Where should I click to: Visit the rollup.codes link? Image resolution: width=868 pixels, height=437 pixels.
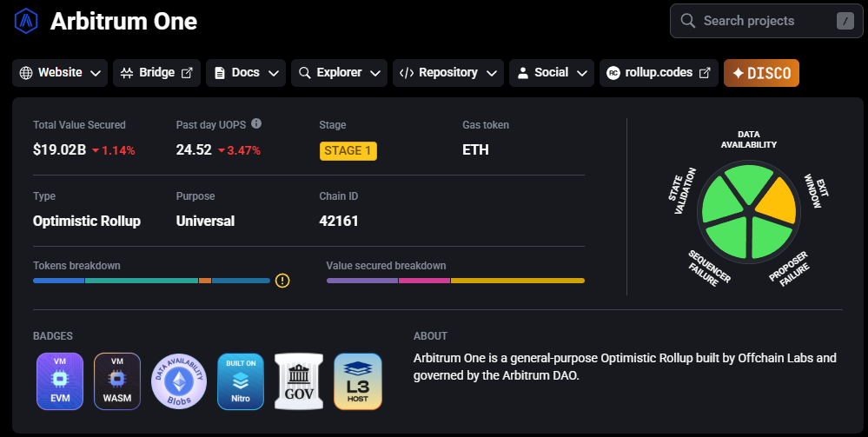[659, 73]
